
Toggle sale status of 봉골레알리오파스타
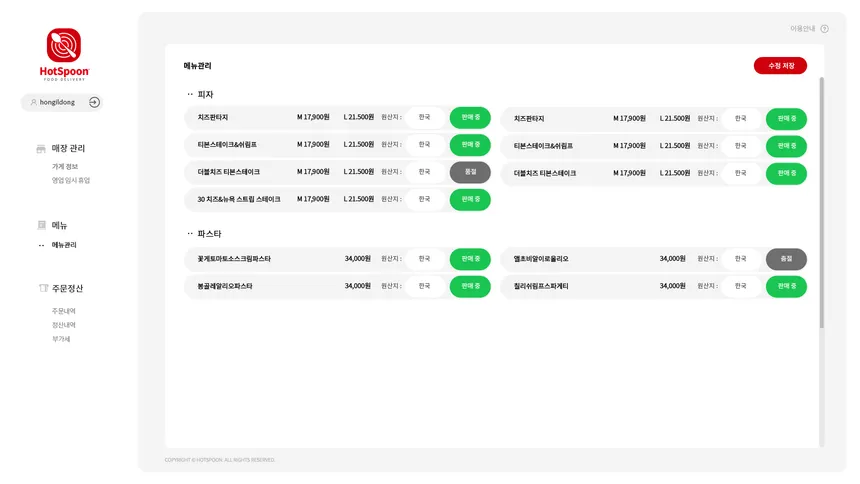coord(470,286)
